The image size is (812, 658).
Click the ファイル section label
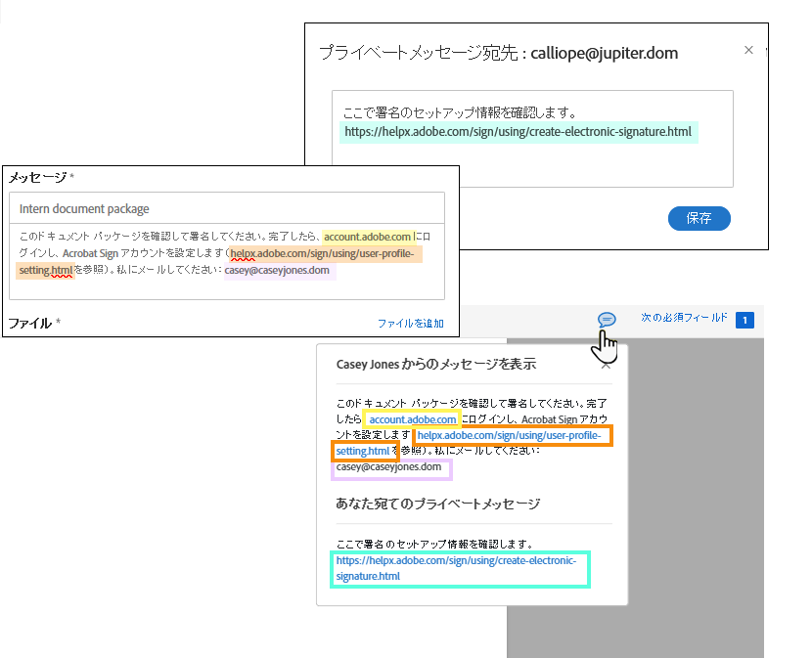[x=30, y=323]
